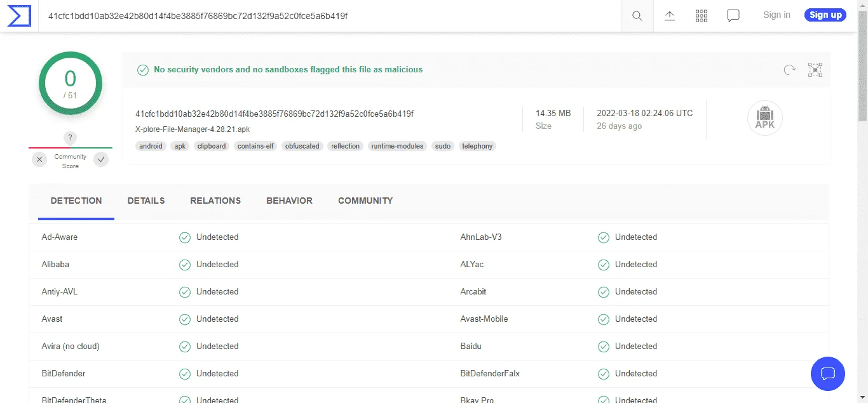Click the upload file icon
Viewport: 868px width, 403px height.
670,16
